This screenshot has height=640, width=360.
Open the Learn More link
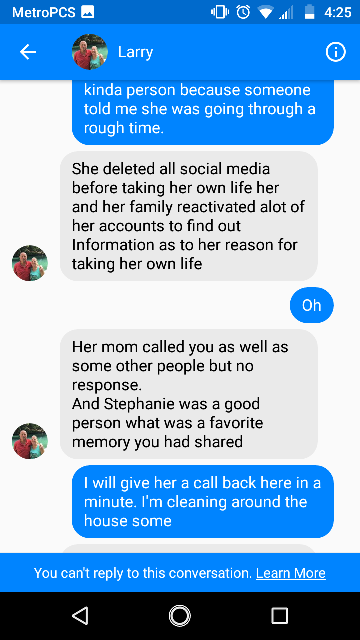pos(291,573)
